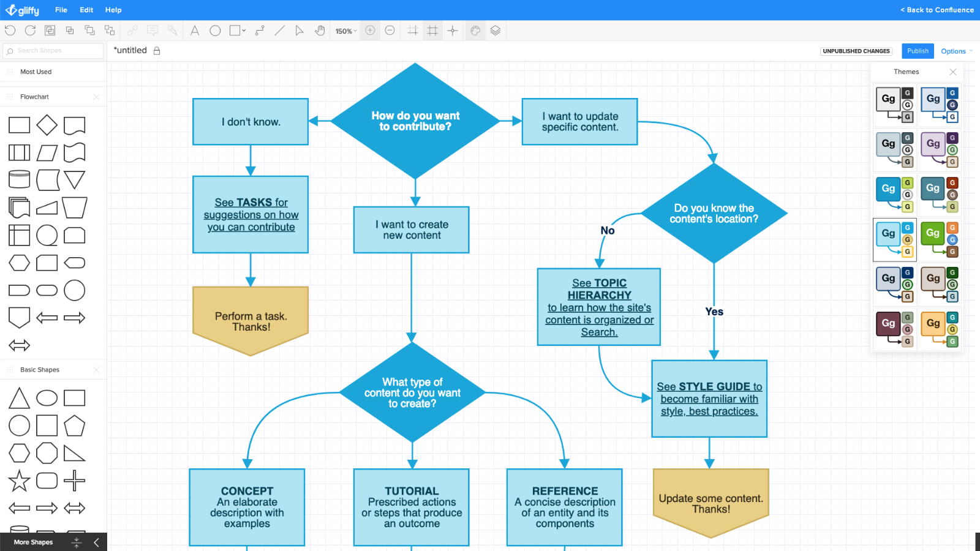This screenshot has height=551, width=980.
Task: Open the Help menu
Action: tap(113, 10)
